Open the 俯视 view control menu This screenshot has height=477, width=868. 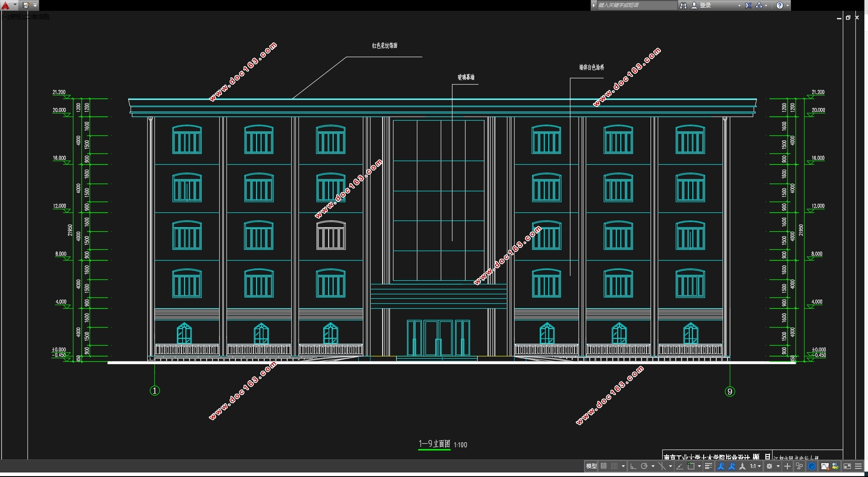coord(16,17)
